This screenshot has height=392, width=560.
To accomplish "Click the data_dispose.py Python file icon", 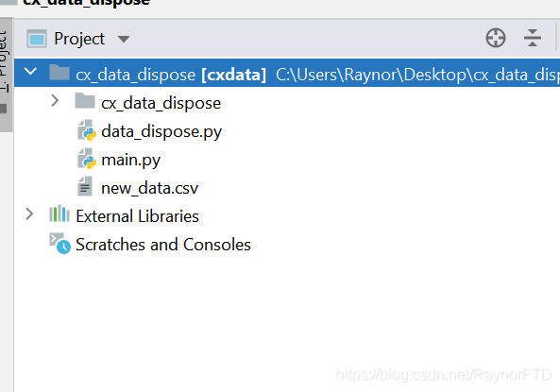I will [87, 130].
